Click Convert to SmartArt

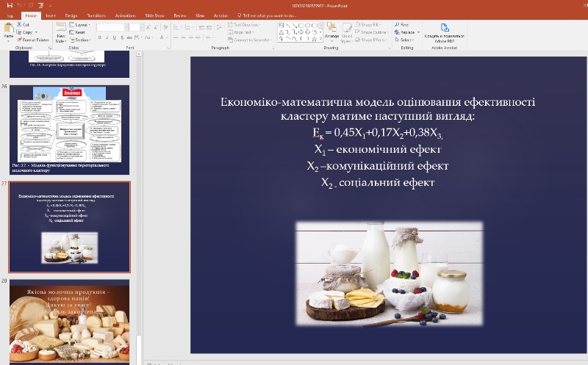click(x=249, y=40)
